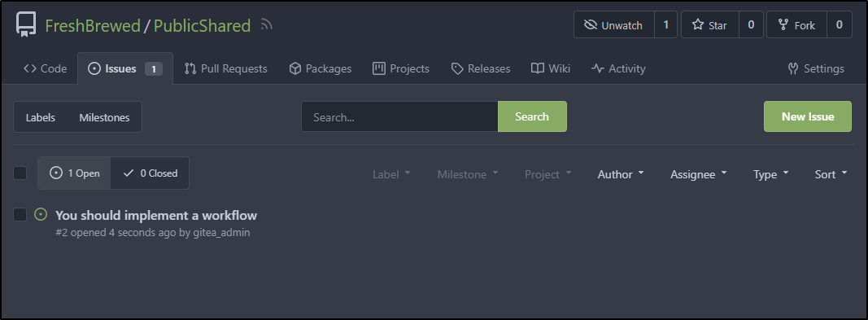Open the forks count beside Fork
The height and width of the screenshot is (320, 868).
840,25
